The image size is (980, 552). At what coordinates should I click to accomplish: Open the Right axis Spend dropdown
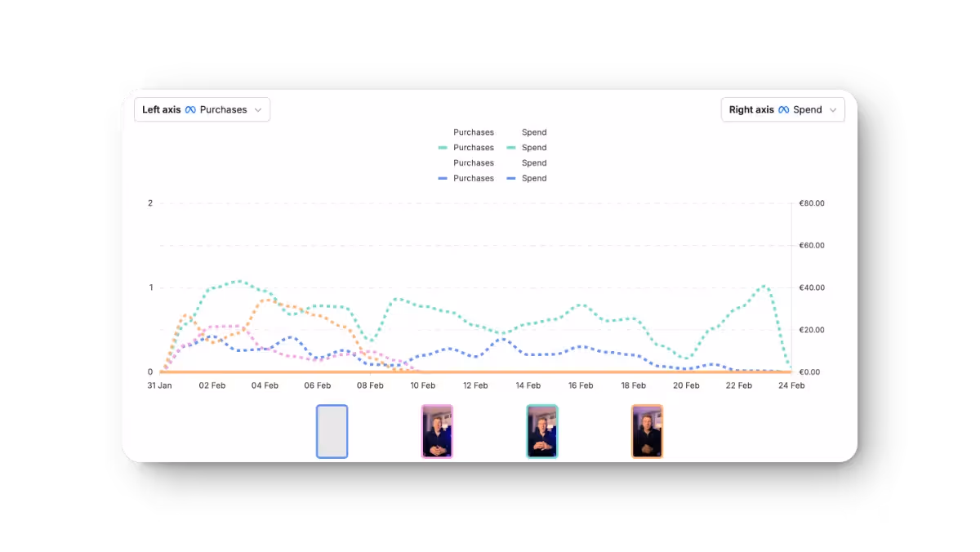pyautogui.click(x=782, y=109)
